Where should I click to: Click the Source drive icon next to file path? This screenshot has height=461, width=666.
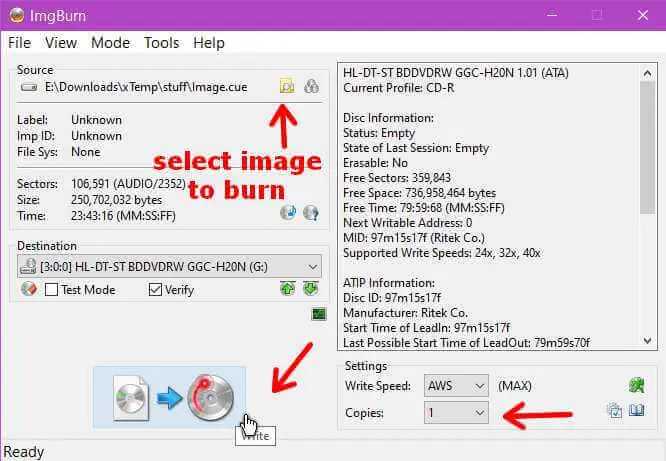[x=29, y=87]
